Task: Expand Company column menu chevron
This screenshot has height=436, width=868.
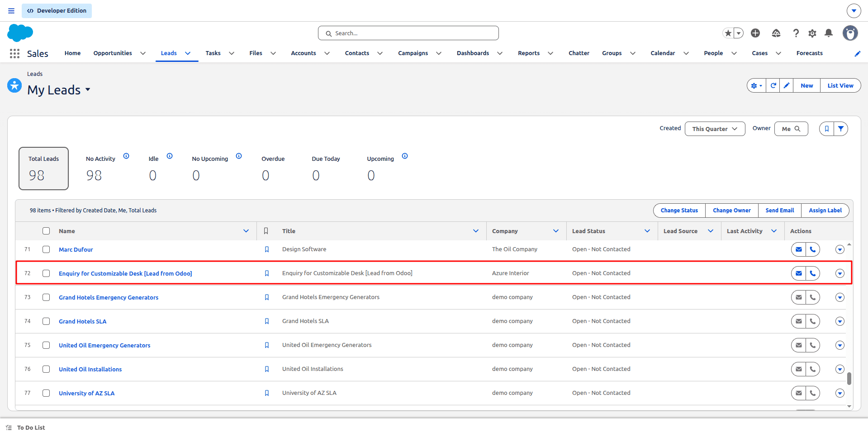Action: pos(556,231)
